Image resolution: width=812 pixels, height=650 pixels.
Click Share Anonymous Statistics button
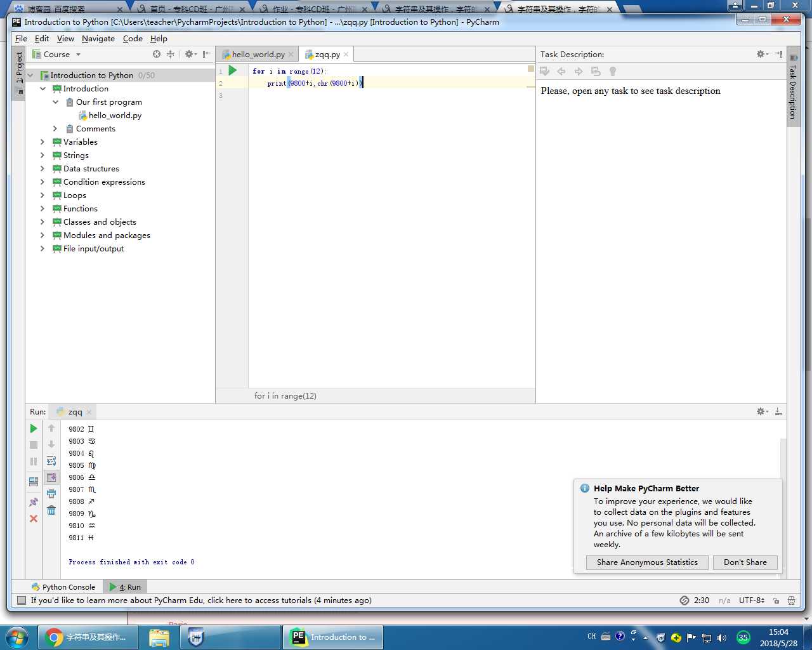(x=647, y=562)
